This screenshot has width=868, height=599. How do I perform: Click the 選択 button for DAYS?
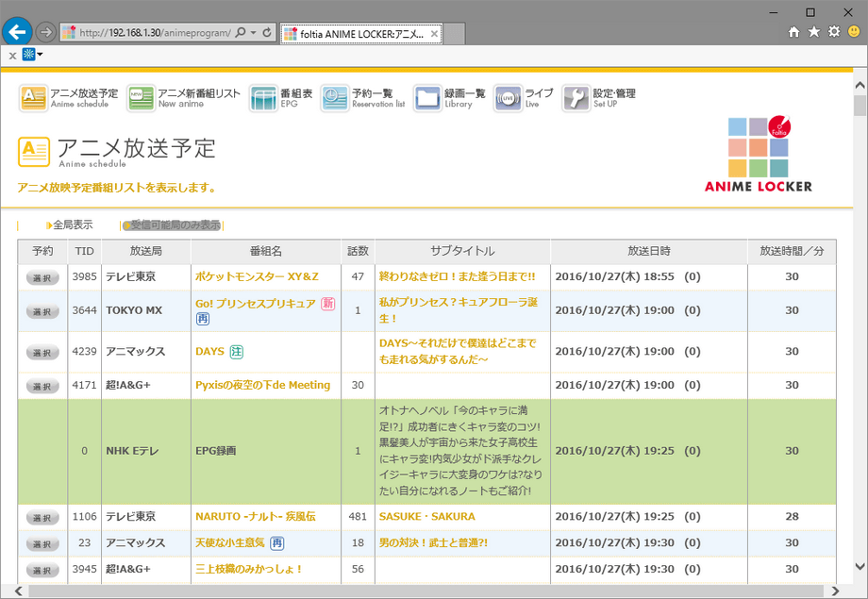click(x=42, y=353)
